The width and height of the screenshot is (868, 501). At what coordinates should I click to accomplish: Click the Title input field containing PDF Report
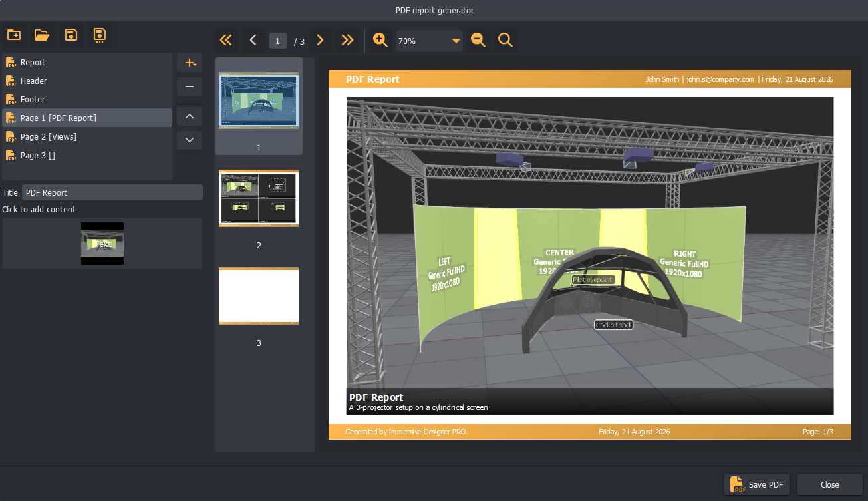coord(112,192)
